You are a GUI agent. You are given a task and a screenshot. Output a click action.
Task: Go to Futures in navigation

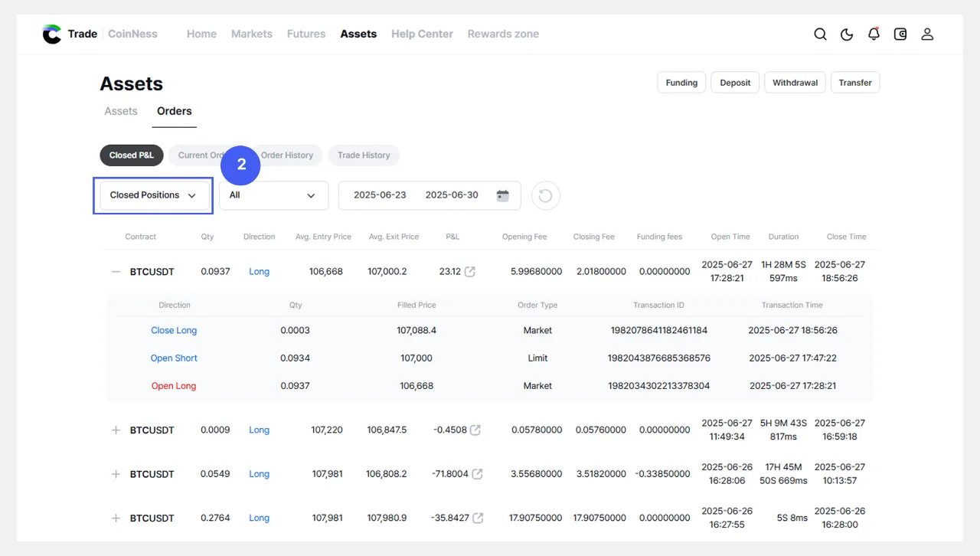click(306, 34)
